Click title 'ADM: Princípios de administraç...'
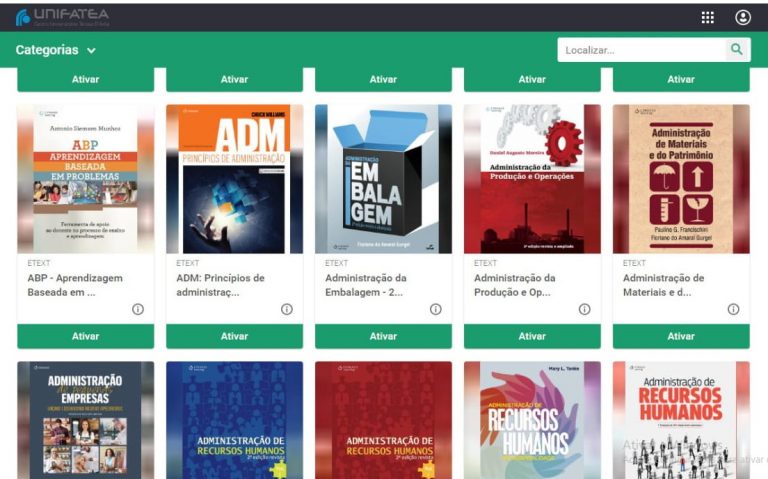The width and height of the screenshot is (768, 479). pyautogui.click(x=220, y=285)
